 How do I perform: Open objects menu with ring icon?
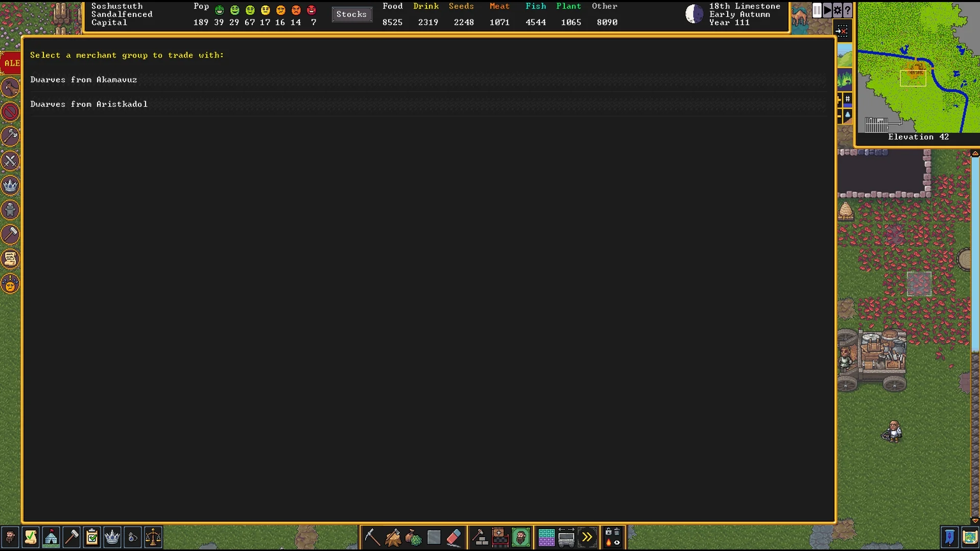(x=133, y=537)
